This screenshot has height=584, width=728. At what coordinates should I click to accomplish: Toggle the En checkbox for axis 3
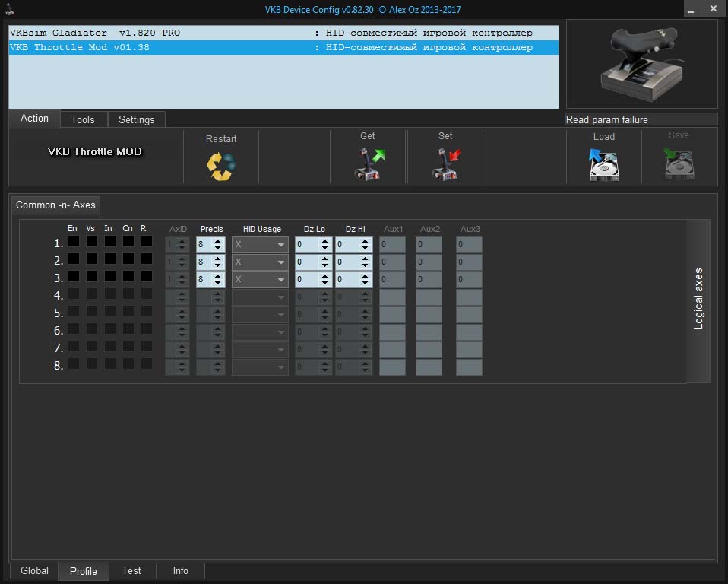[x=74, y=277]
